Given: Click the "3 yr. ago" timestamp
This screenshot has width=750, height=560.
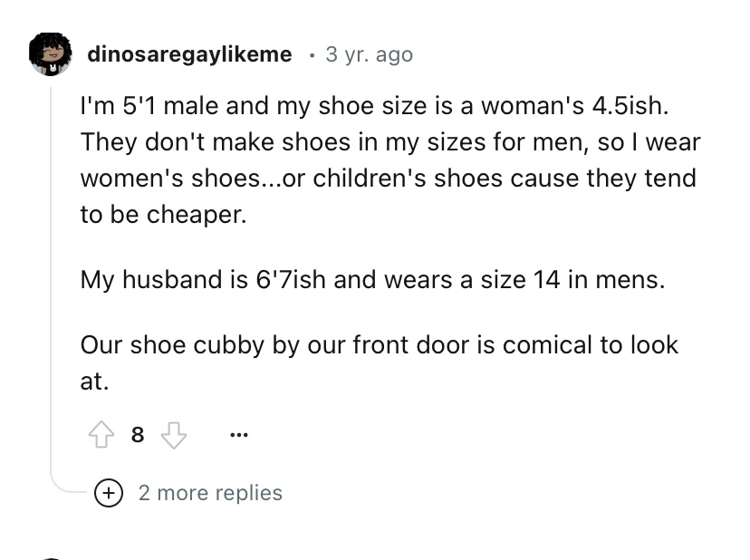Looking at the screenshot, I should pyautogui.click(x=368, y=54).
